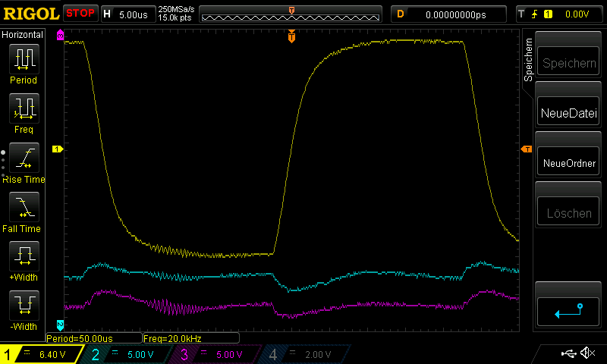Select the +Width measurement icon
Viewport: 607px width, 364px height.
24,256
